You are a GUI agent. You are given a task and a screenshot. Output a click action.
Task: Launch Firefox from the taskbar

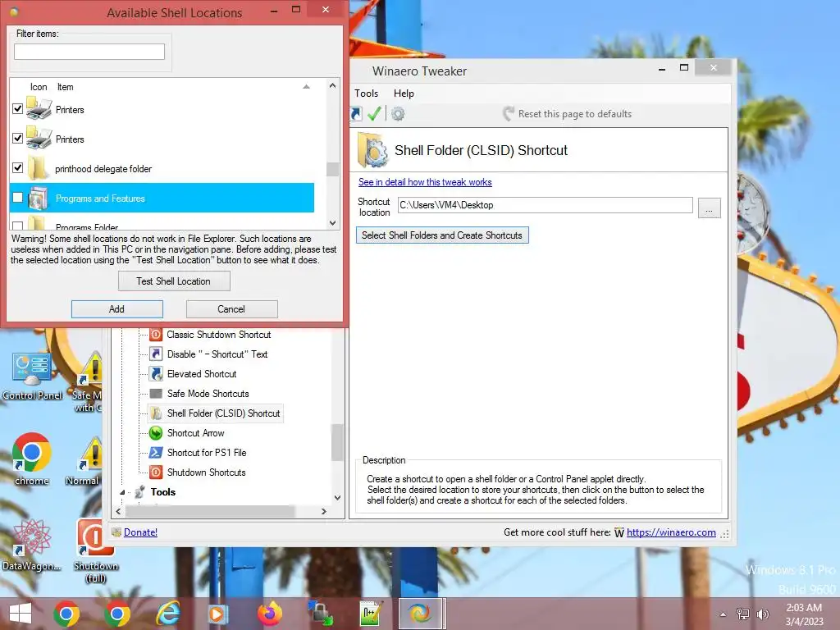(x=269, y=614)
